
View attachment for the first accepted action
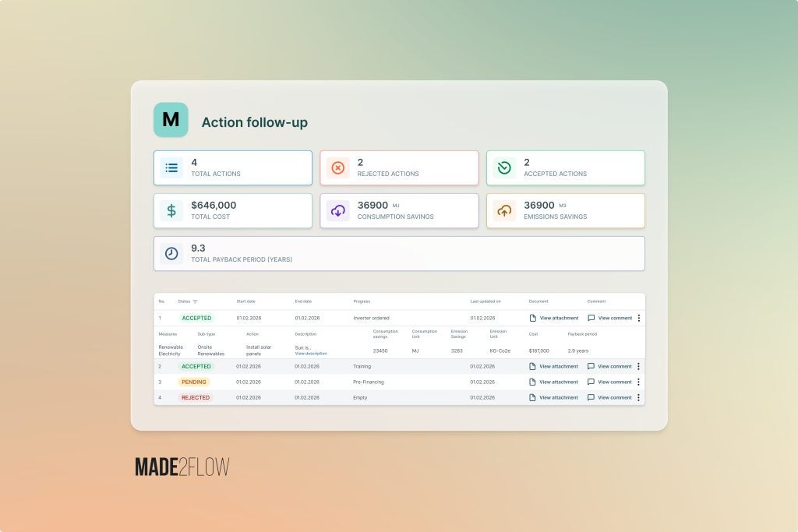pos(554,318)
